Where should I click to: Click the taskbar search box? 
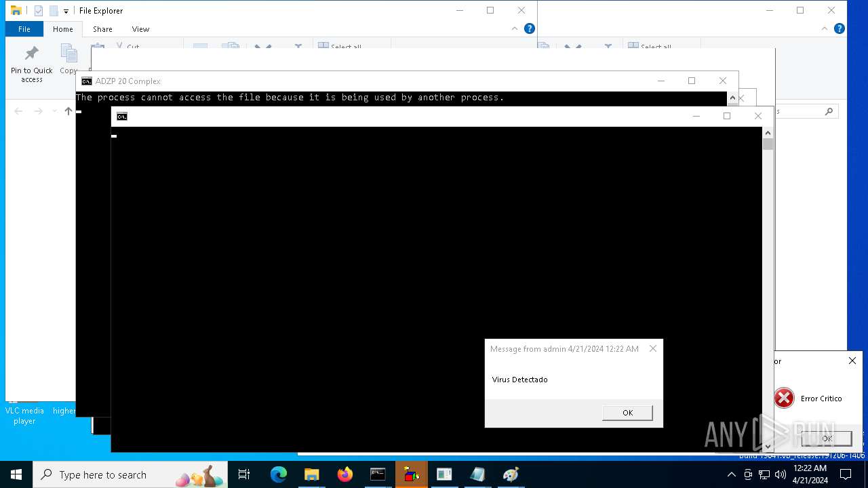(130, 474)
